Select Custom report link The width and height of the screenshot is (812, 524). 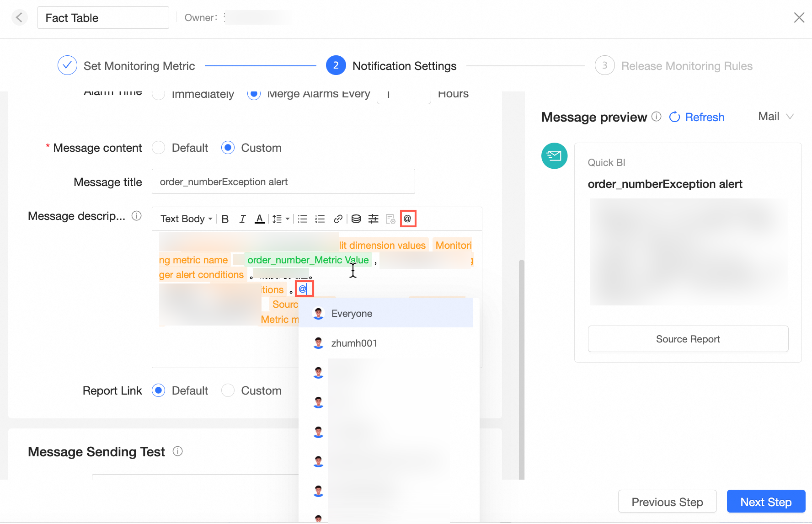tap(228, 390)
